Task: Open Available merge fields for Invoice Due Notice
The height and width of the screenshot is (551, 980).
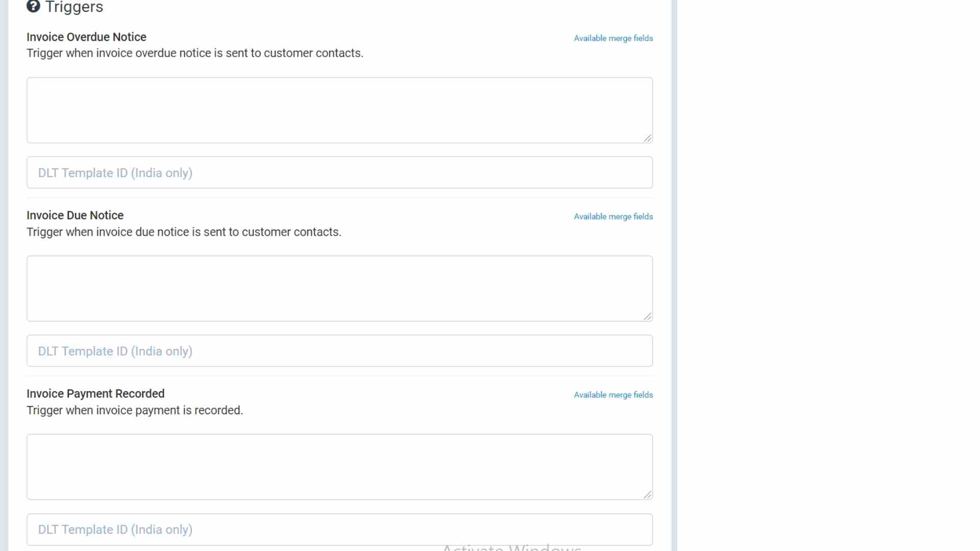Action: (x=613, y=216)
